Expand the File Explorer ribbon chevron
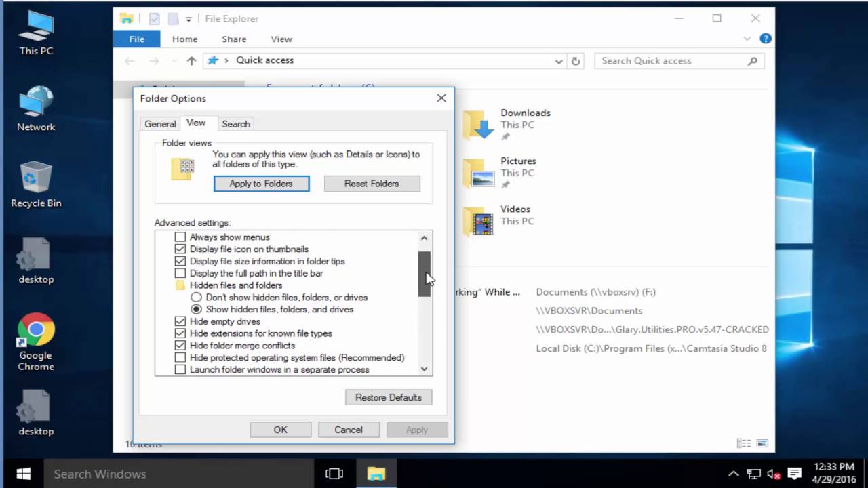Viewport: 868px width, 488px height. (x=748, y=39)
